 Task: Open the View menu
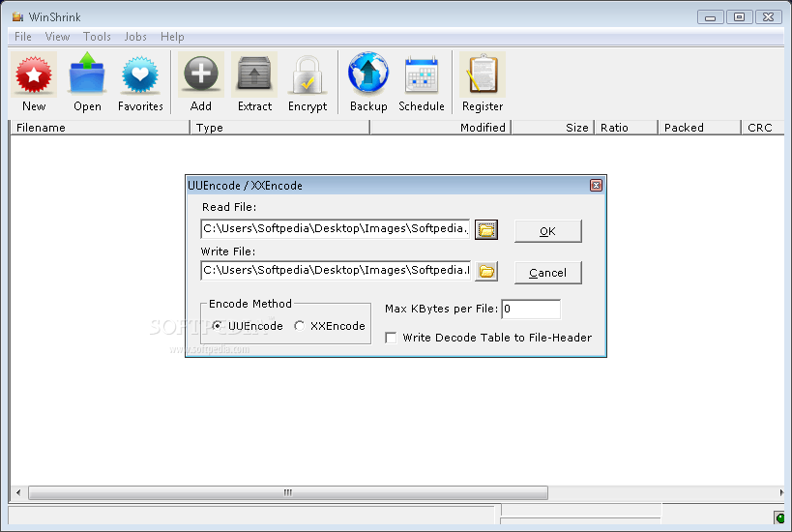coord(58,37)
